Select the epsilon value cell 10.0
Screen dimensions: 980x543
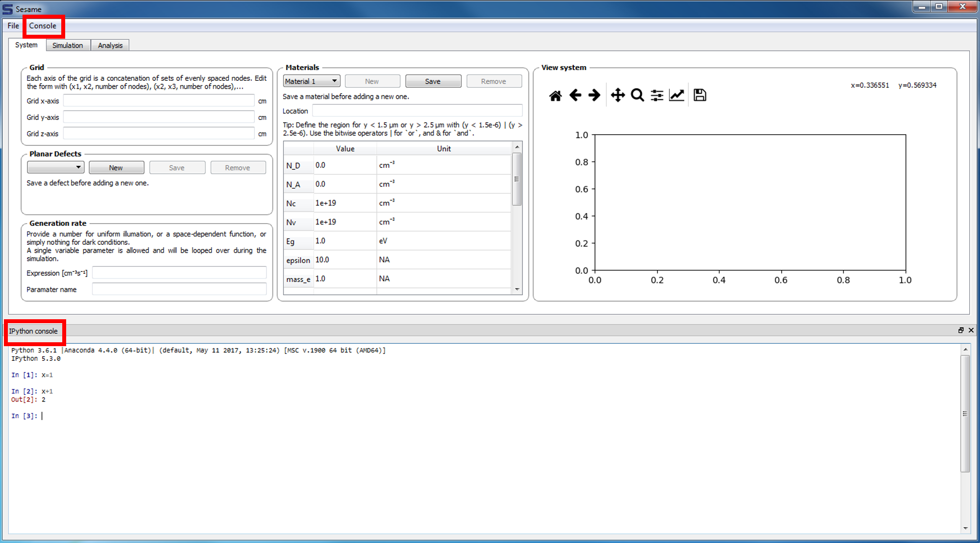(x=345, y=260)
